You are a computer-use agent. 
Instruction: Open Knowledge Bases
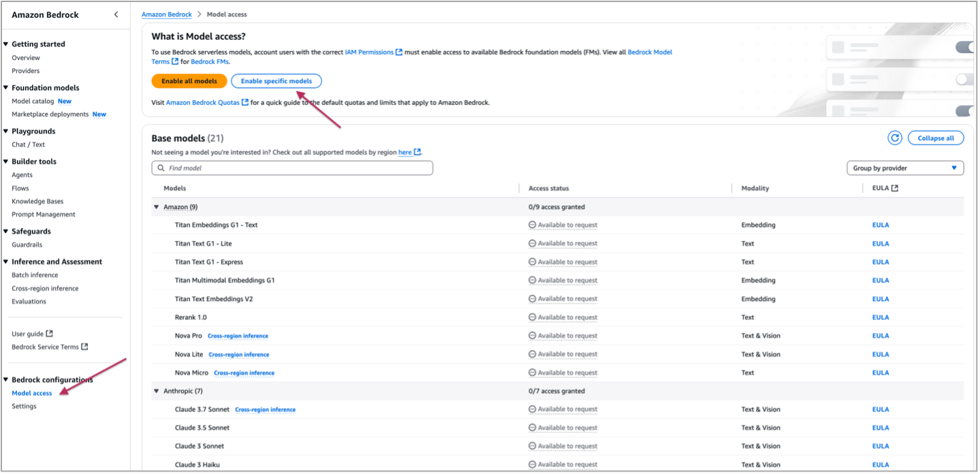coord(37,202)
